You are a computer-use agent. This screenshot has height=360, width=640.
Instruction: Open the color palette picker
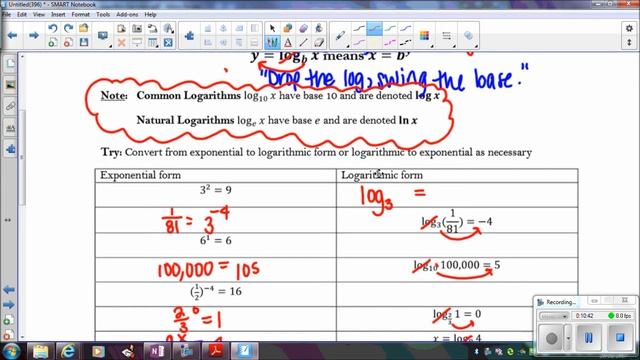424,36
